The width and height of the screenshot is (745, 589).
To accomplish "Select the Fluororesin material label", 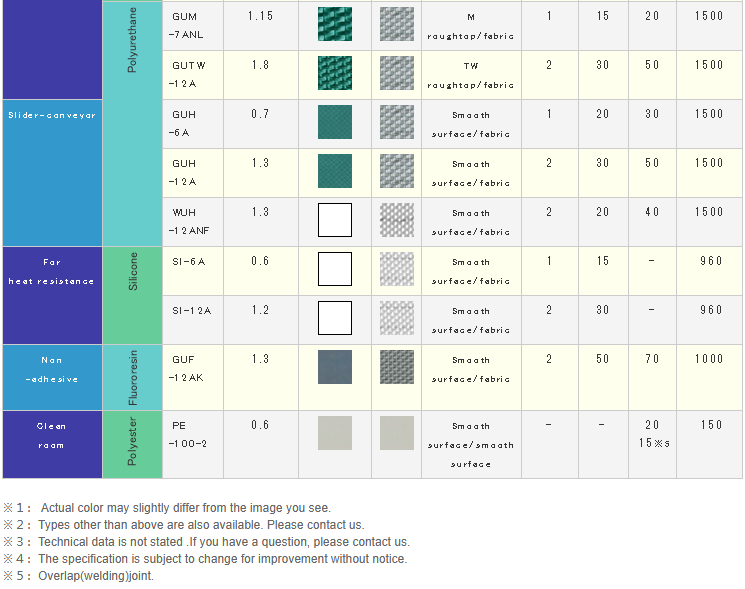I will (133, 376).
